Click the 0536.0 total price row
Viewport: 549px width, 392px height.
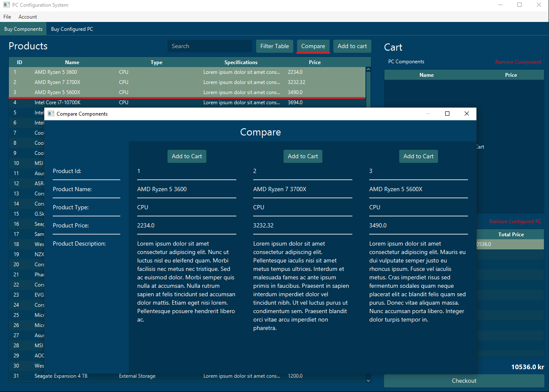point(510,244)
